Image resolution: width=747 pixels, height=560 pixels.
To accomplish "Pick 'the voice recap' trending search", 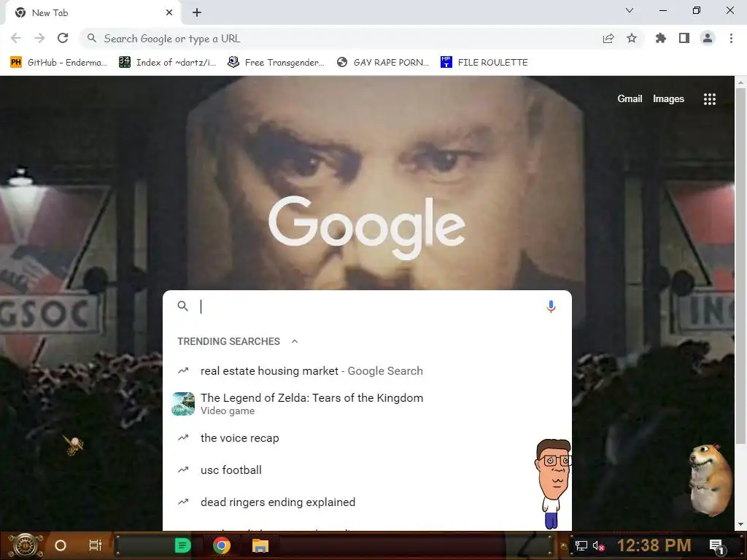I will tap(368, 438).
